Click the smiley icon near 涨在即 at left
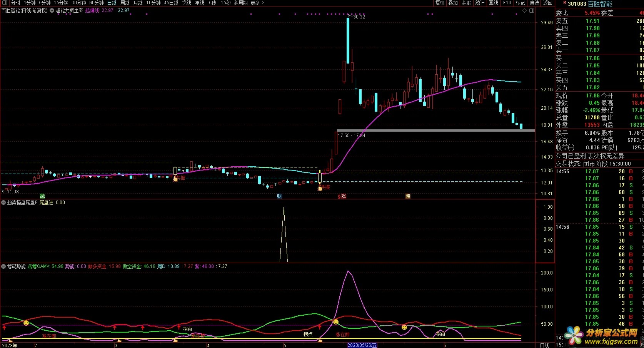Viewport: 644px width, 348px height. 26,323
